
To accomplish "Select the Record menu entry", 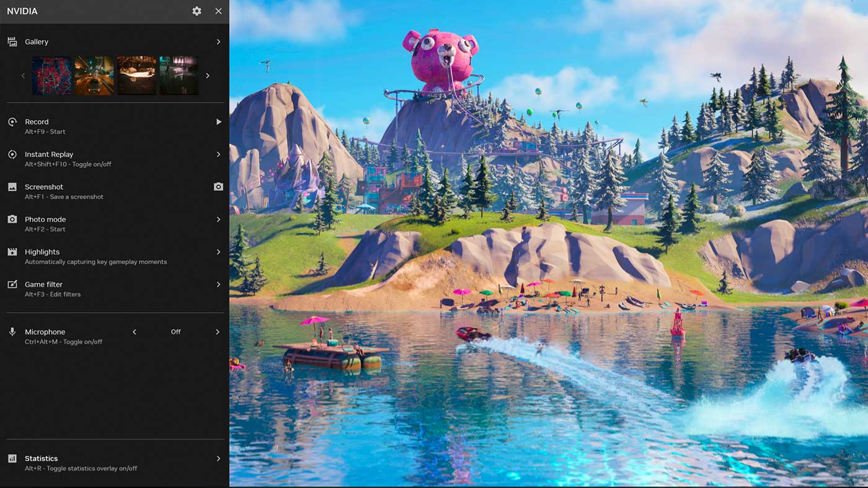I will 115,126.
